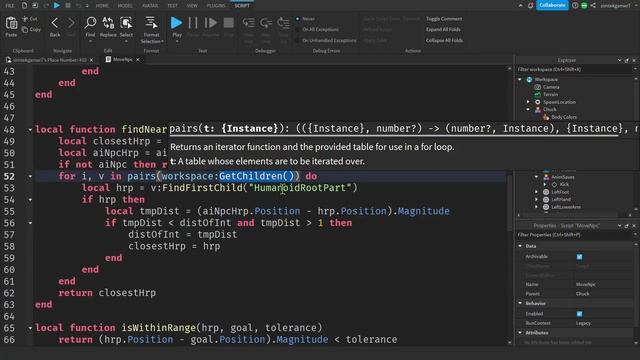Select Body Colors in the Explorer tree

[564, 117]
